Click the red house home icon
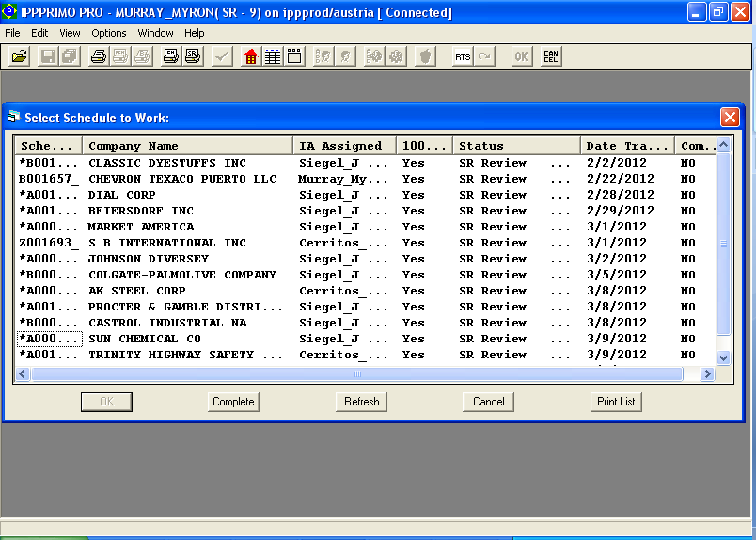756x540 pixels. point(250,56)
